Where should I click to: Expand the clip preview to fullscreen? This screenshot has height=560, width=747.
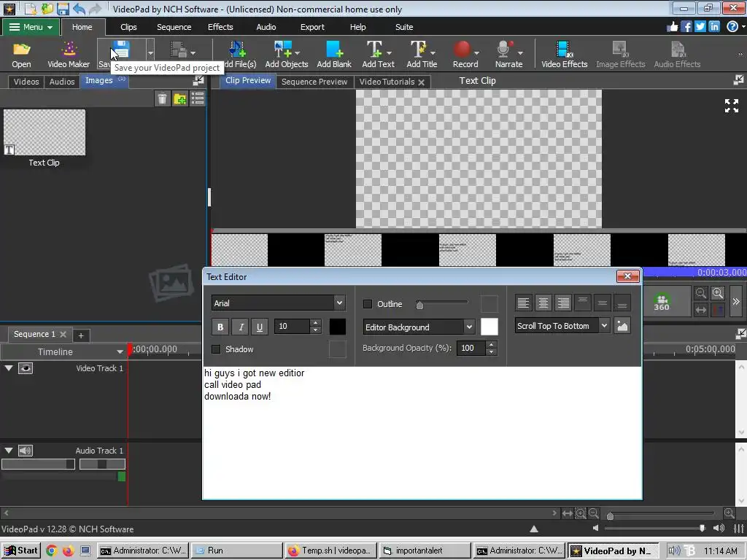pos(731,106)
